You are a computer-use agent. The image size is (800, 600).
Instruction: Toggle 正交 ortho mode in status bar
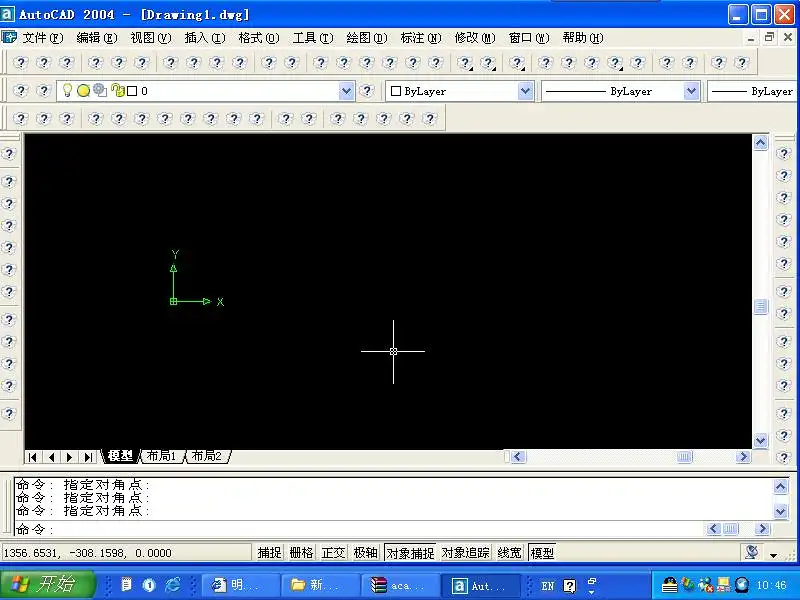tap(334, 553)
